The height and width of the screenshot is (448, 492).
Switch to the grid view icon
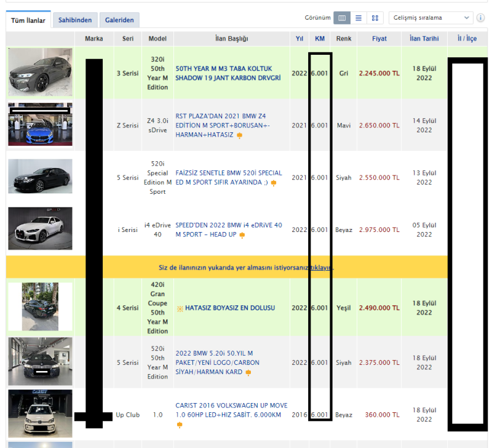(x=375, y=18)
